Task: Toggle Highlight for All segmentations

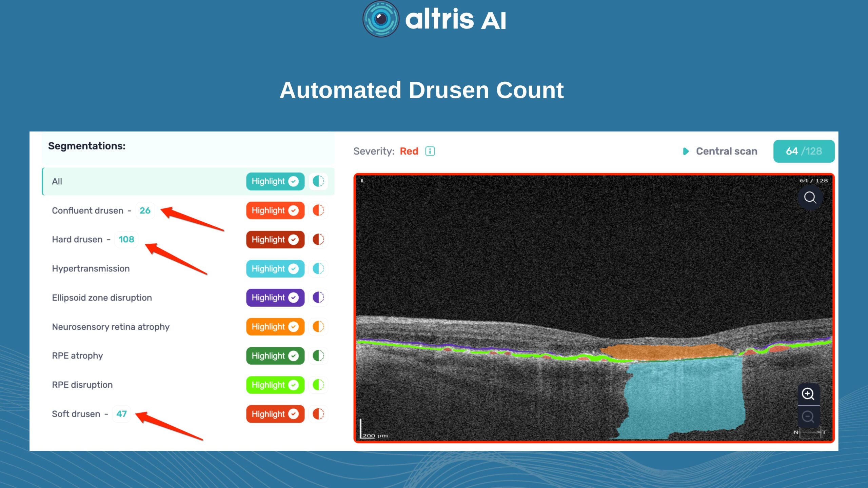Action: click(x=275, y=181)
